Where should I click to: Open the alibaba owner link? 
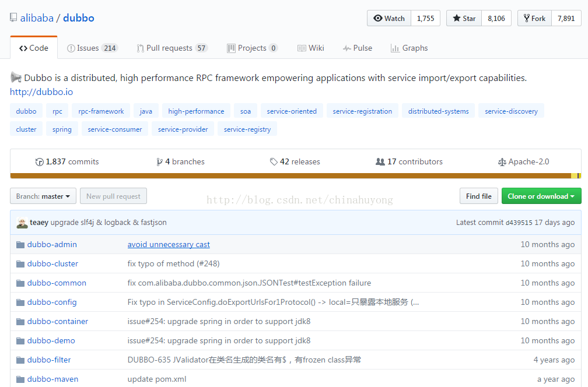coord(37,18)
